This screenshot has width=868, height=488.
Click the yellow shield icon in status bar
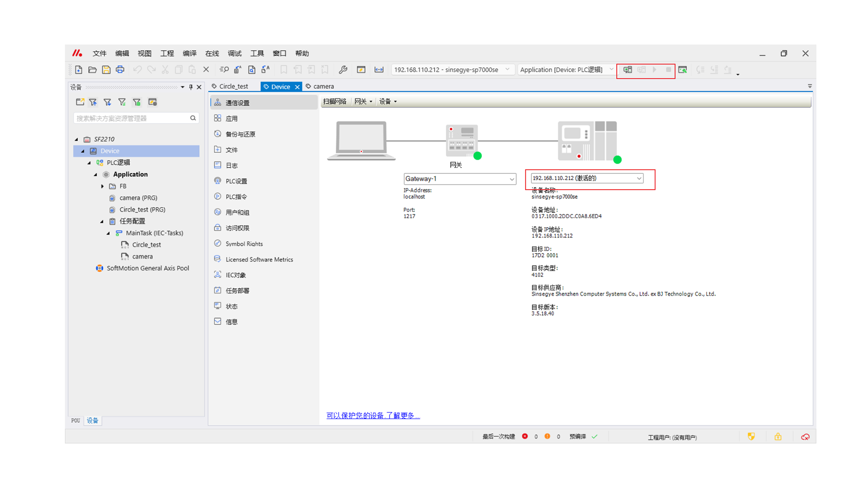click(751, 436)
